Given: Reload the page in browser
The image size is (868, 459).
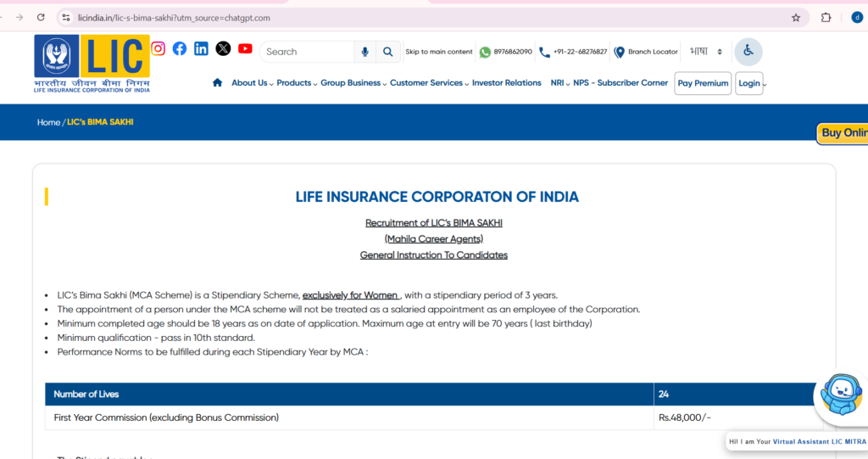Looking at the screenshot, I should (41, 18).
